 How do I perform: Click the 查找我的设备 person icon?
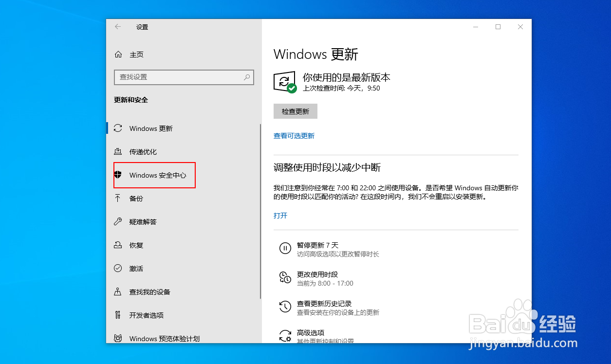pyautogui.click(x=118, y=291)
